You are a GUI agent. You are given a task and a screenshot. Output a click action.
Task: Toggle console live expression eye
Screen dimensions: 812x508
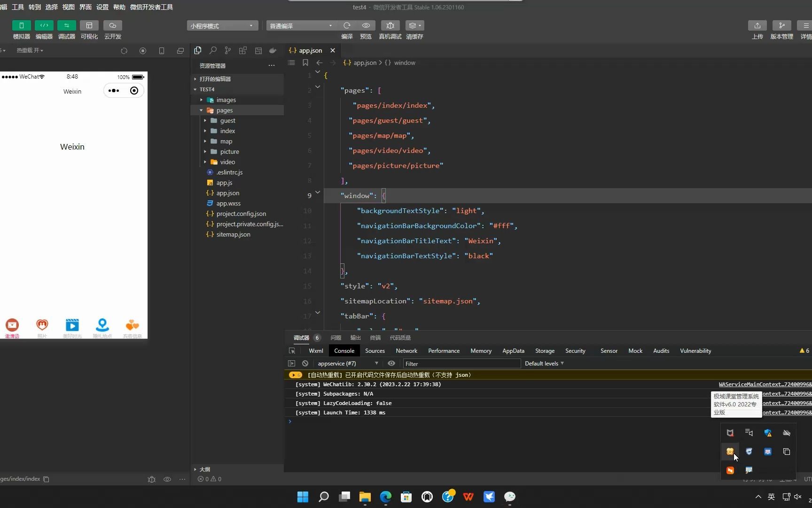pyautogui.click(x=391, y=363)
